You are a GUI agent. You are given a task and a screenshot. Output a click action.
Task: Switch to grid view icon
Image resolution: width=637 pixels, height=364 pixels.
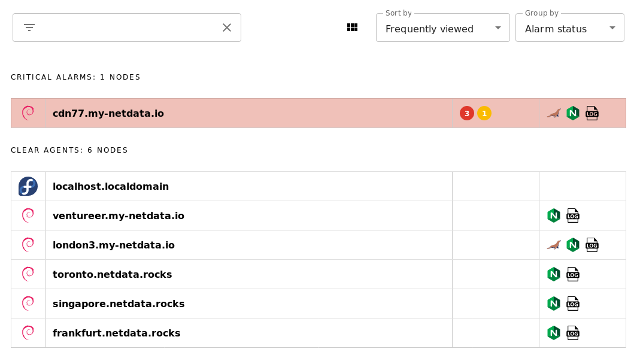[352, 27]
